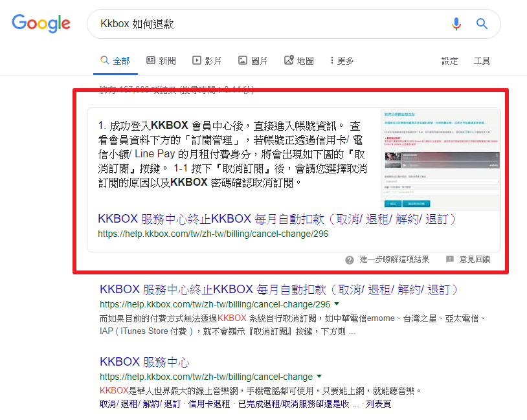Open the 工具 search tools
This screenshot has width=527, height=420.
482,61
